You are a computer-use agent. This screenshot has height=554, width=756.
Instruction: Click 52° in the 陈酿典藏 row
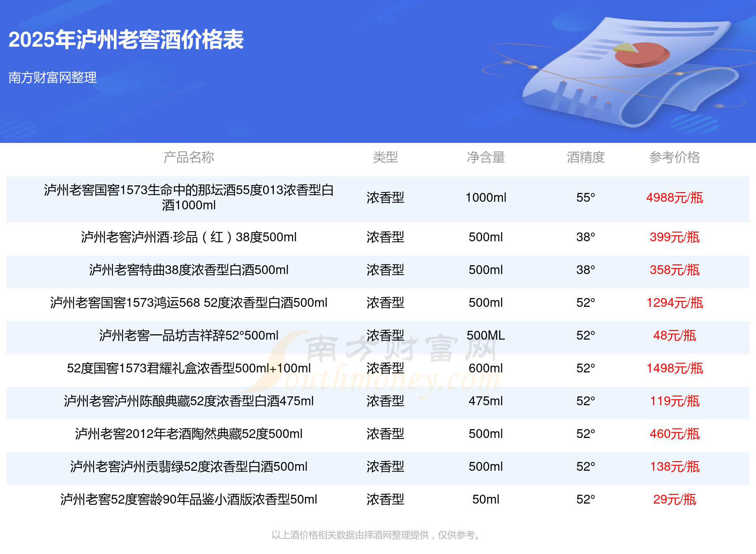[585, 401]
